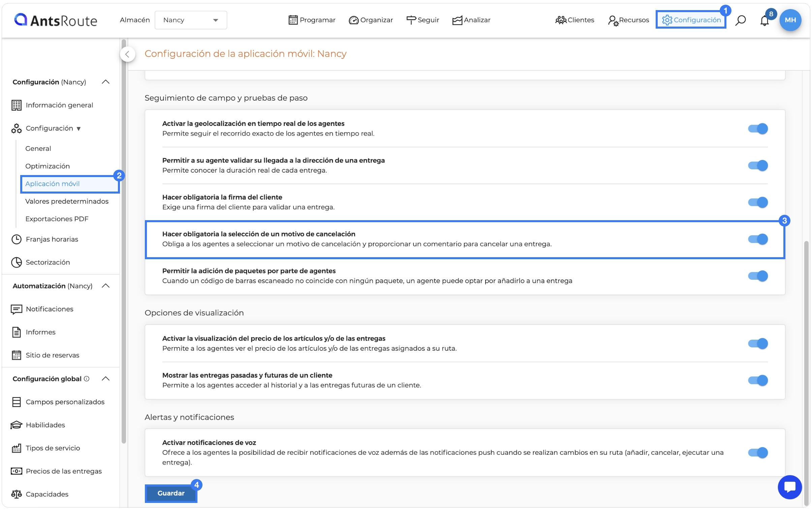
Task: Open the Analizar menu
Action: pos(471,20)
